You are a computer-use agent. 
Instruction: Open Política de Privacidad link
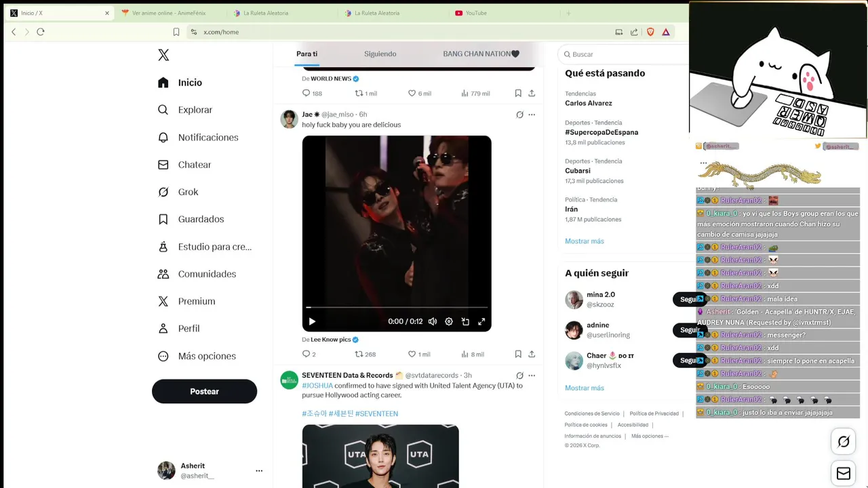654,413
